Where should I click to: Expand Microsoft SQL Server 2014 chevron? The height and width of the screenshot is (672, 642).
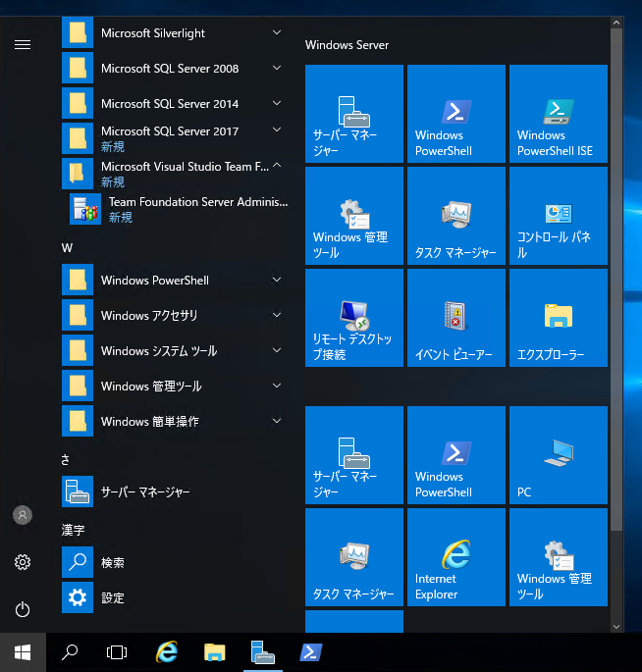(x=277, y=103)
